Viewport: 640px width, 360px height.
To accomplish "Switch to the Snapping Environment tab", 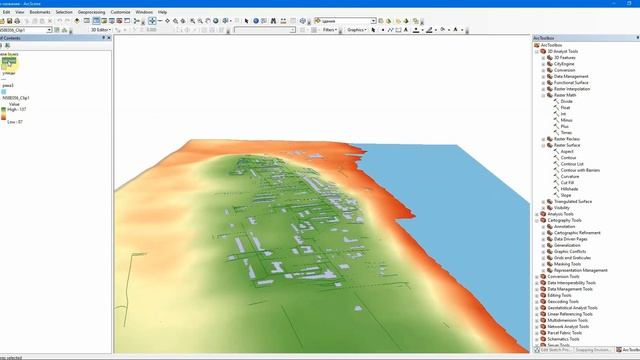I will click(593, 350).
